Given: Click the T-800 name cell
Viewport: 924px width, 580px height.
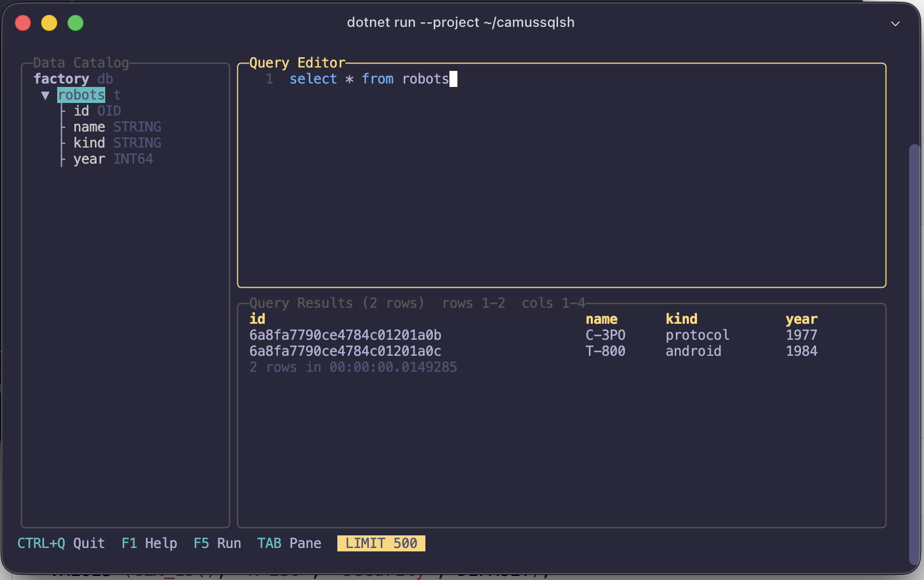Looking at the screenshot, I should tap(606, 351).
